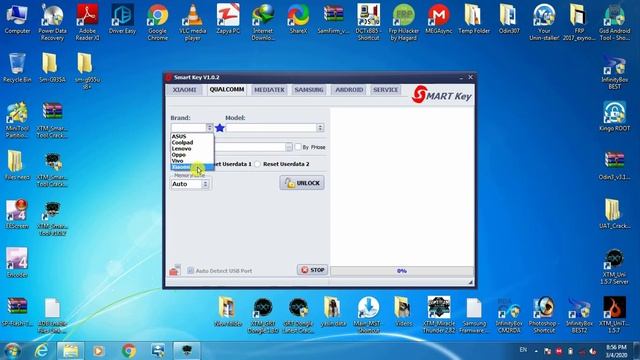Switch to the XIAOMI tab

[x=184, y=90]
